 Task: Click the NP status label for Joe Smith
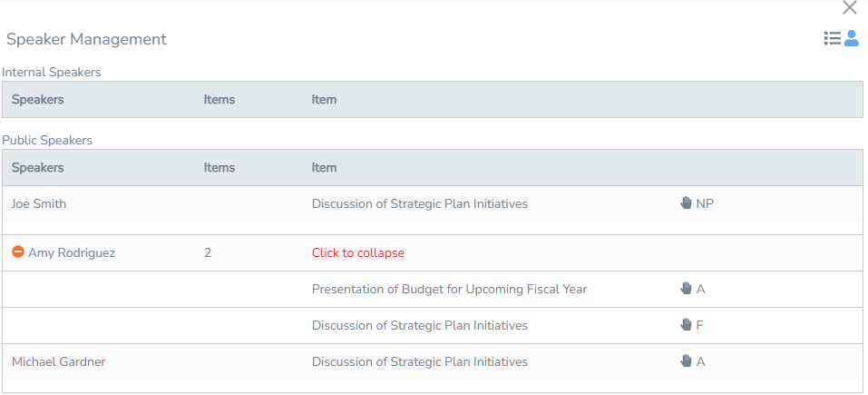(x=705, y=204)
